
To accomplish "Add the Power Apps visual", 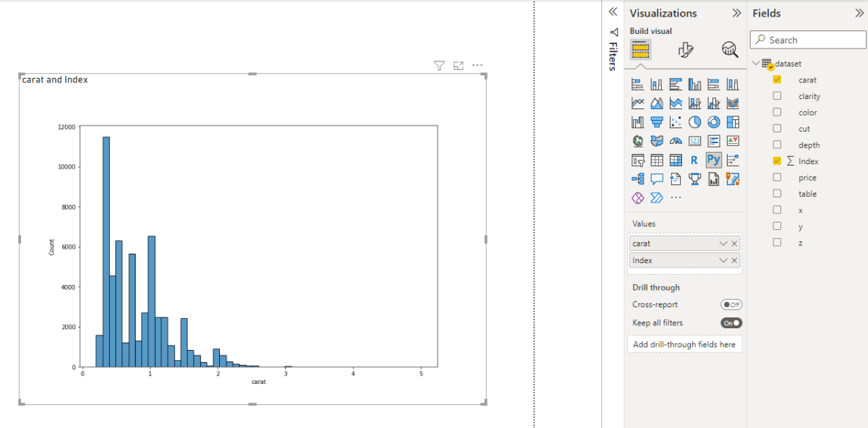I will point(638,197).
